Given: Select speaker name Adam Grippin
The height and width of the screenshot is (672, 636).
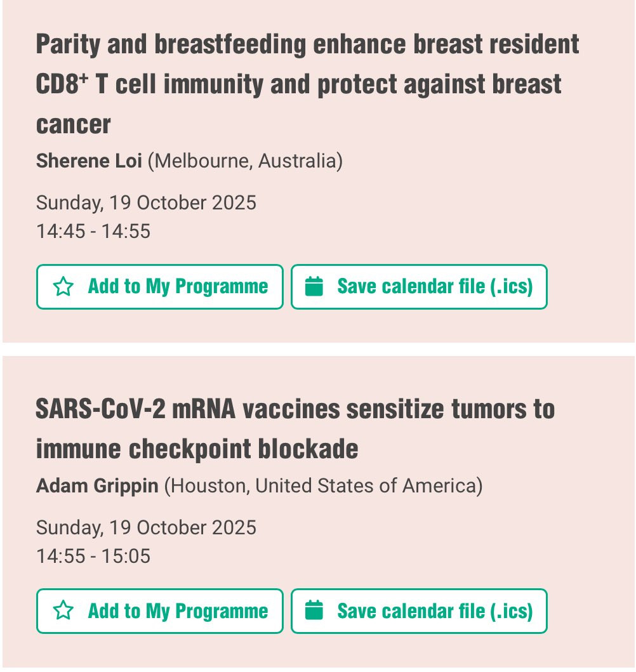Looking at the screenshot, I should tap(97, 486).
